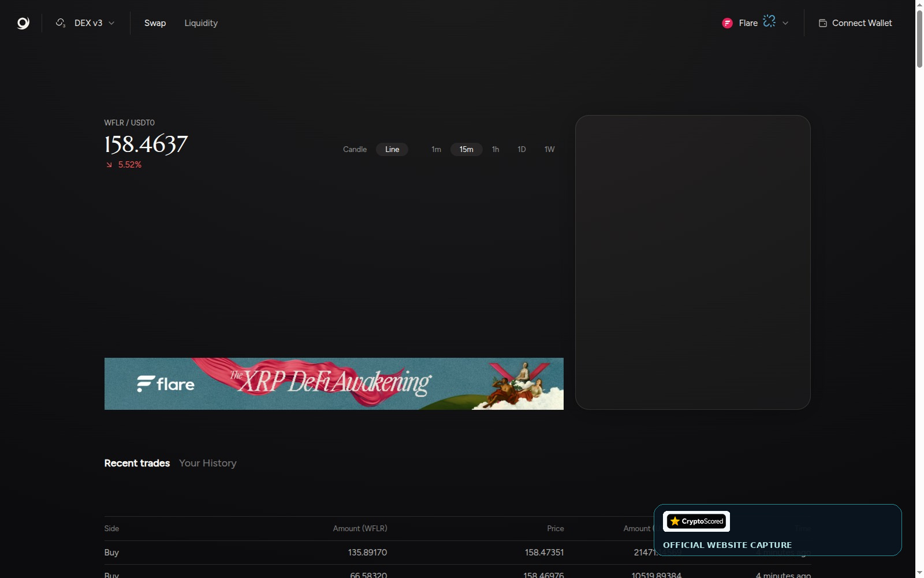Screen dimensions: 924x578
Task: Open the Flare XRP DeFi Awakening banner
Action: tap(334, 384)
